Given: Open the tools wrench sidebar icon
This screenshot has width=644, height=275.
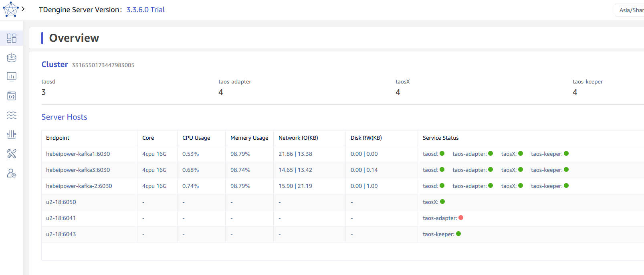Looking at the screenshot, I should 12,154.
